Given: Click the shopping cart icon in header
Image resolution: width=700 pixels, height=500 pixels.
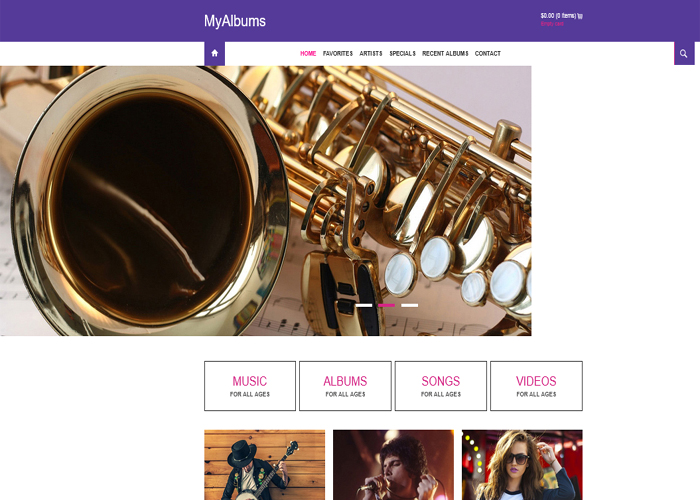Looking at the screenshot, I should click(580, 16).
